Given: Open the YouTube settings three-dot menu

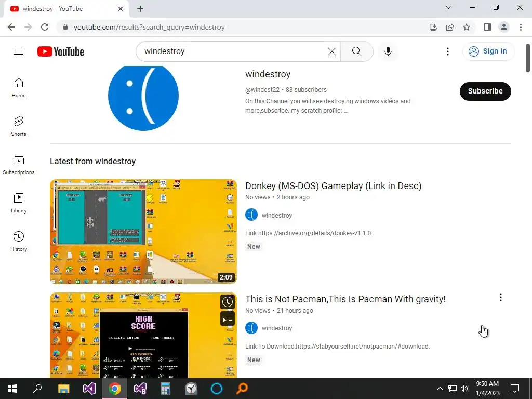Looking at the screenshot, I should [x=448, y=51].
